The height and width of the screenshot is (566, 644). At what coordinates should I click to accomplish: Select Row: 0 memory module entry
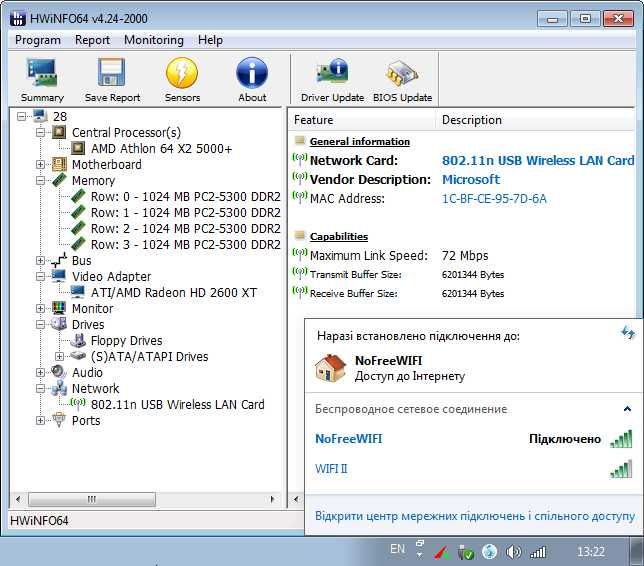click(x=186, y=197)
